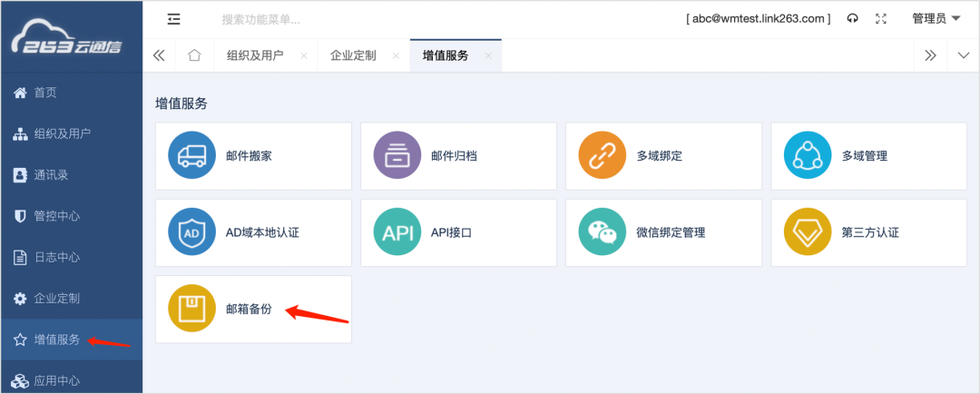This screenshot has width=980, height=394.
Task: Switch to the 企业定制 tab
Action: (353, 55)
